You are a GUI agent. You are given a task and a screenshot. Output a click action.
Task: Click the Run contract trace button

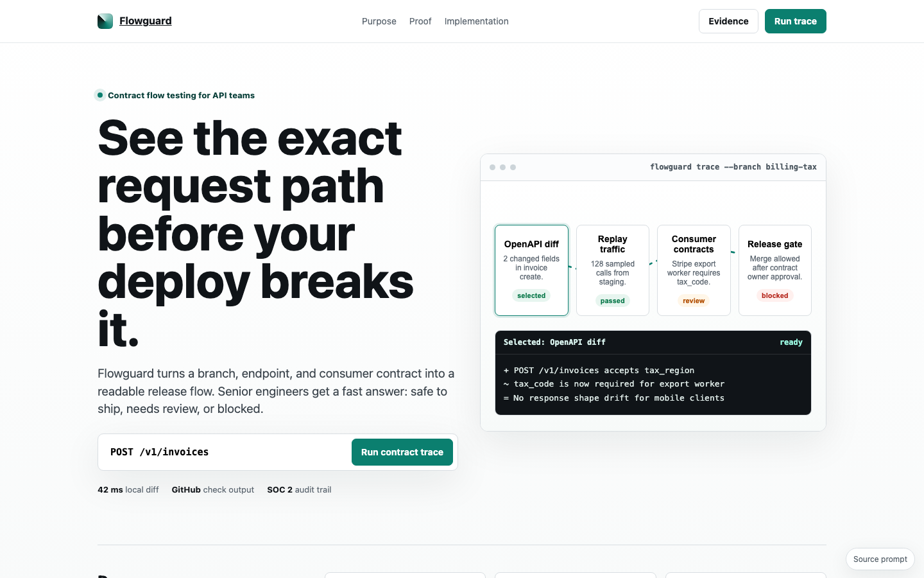[x=402, y=452]
